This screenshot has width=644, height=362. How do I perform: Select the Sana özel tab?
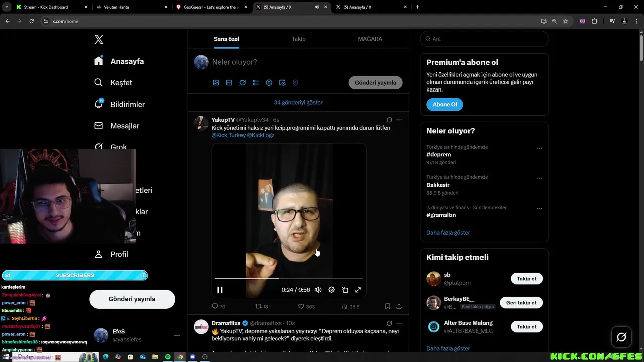(x=226, y=39)
